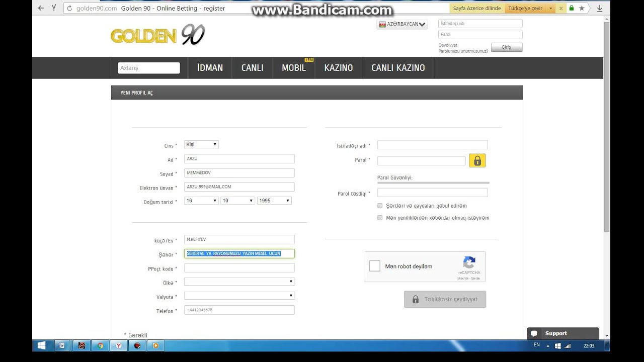Click Sayfa Azerice dilinde label
Screen dimensions: 644x362
(x=477, y=9)
